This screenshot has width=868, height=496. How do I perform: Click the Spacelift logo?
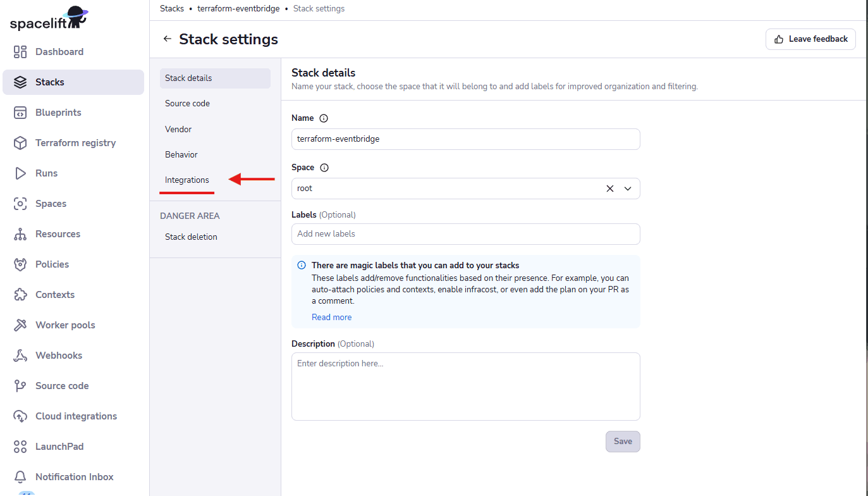[49, 18]
